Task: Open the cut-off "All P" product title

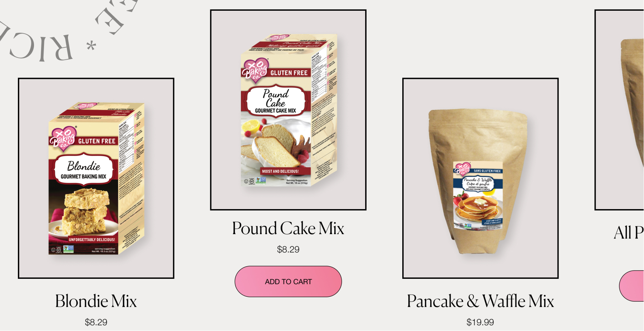Action: (x=629, y=232)
